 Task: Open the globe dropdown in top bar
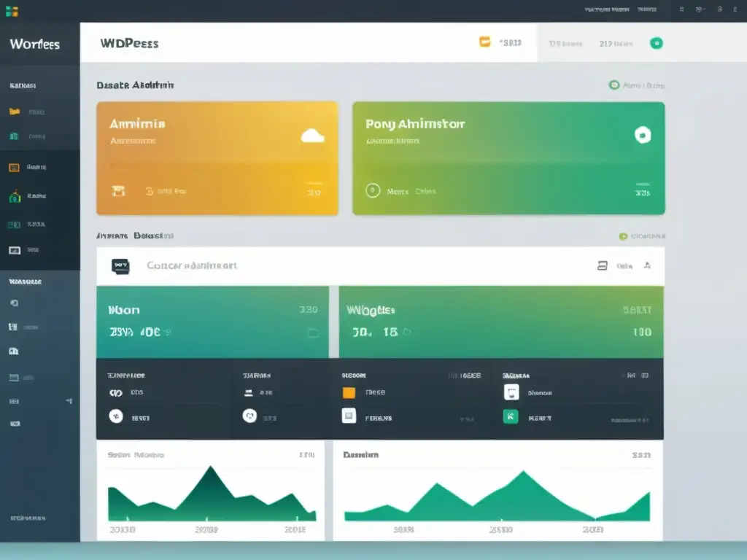(700, 9)
